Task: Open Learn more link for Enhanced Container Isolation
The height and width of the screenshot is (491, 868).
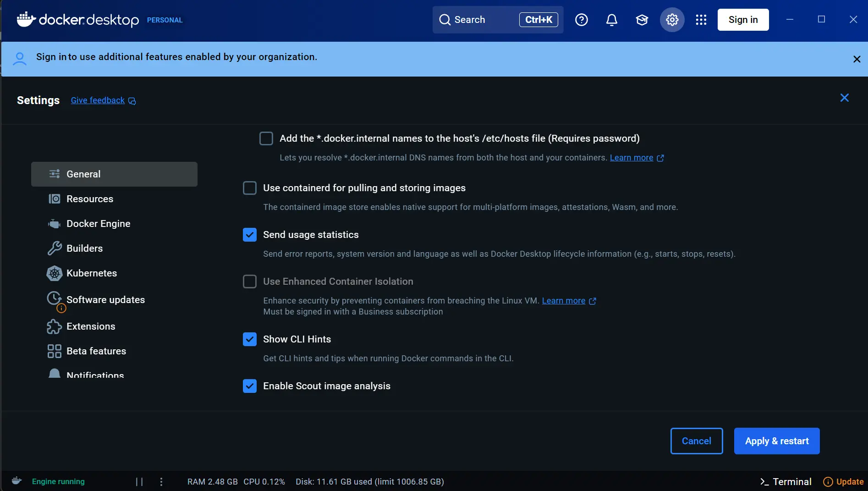Action: (x=564, y=301)
